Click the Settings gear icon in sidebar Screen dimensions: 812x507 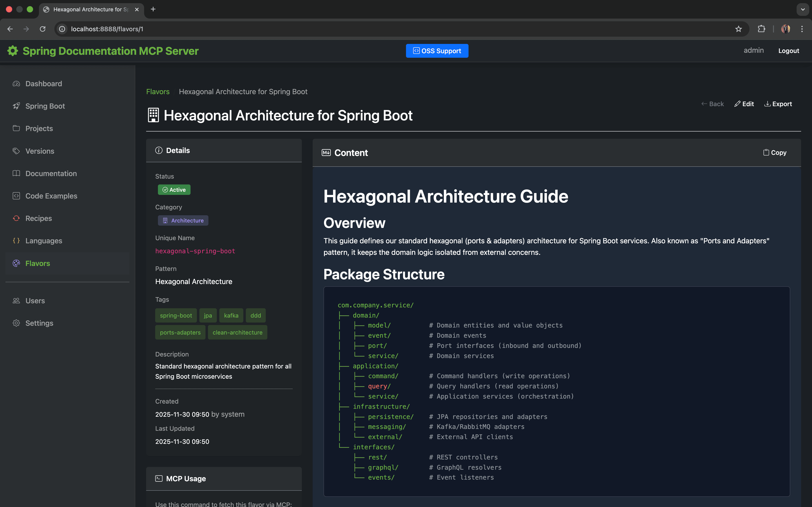click(16, 323)
